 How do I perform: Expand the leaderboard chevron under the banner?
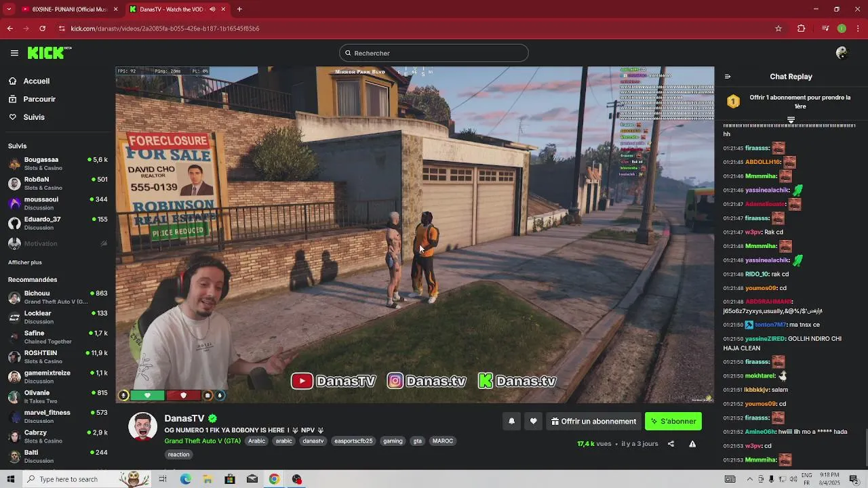[x=791, y=120]
